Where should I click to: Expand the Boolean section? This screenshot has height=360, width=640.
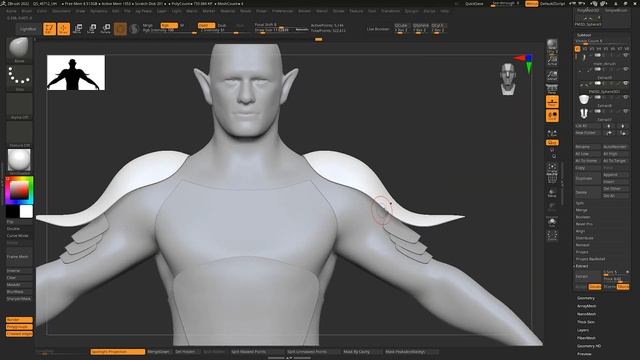[x=583, y=217]
